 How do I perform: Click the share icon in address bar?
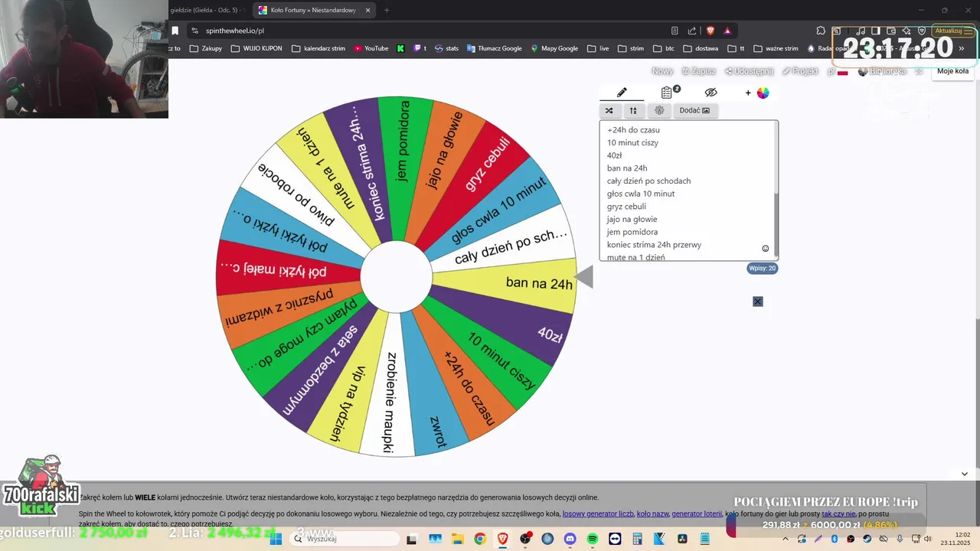692,31
